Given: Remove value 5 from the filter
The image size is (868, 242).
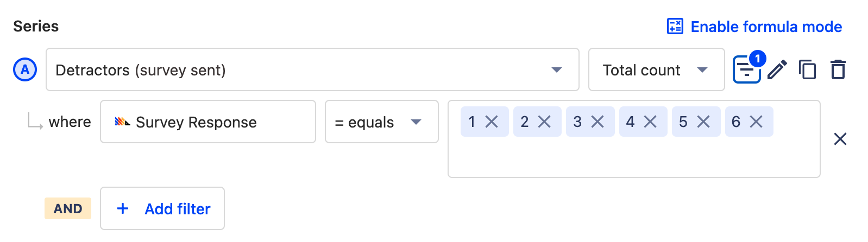Looking at the screenshot, I should tap(703, 122).
